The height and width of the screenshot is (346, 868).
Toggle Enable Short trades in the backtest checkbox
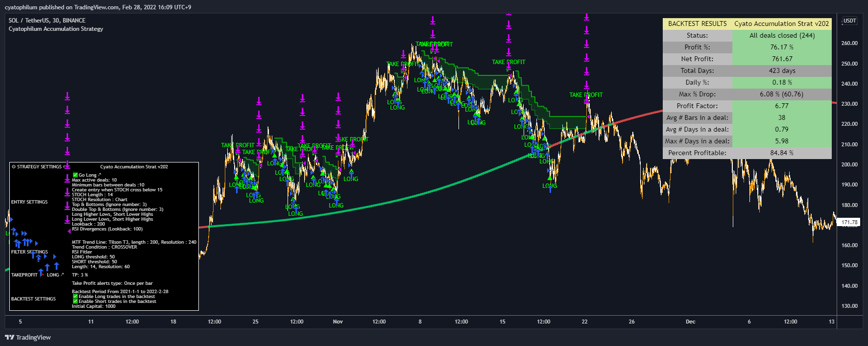[75, 301]
